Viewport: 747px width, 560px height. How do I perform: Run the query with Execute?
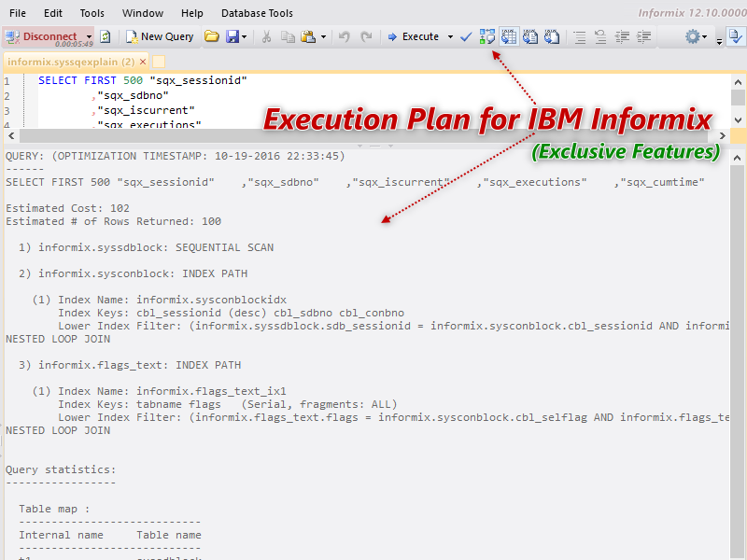(x=413, y=36)
